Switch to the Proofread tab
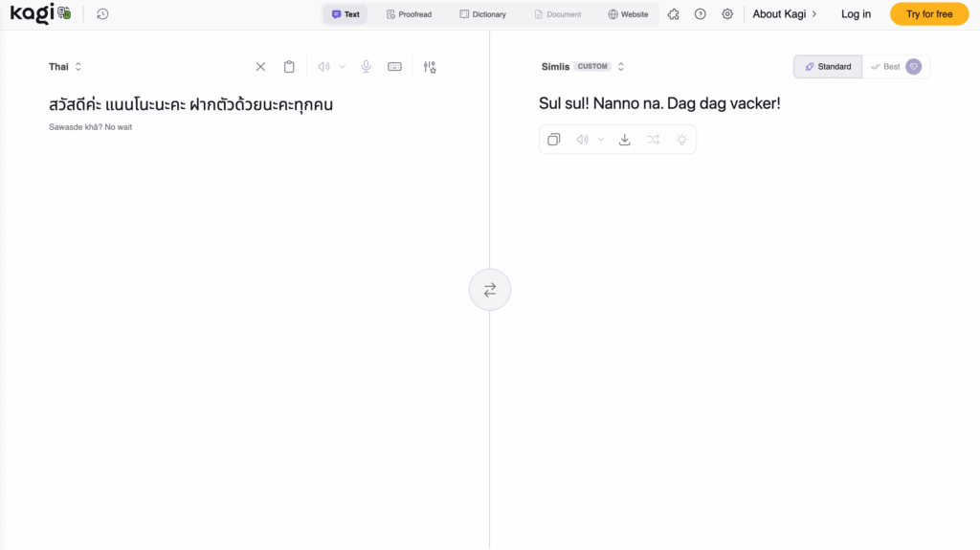This screenshot has height=550, width=980. tap(409, 14)
